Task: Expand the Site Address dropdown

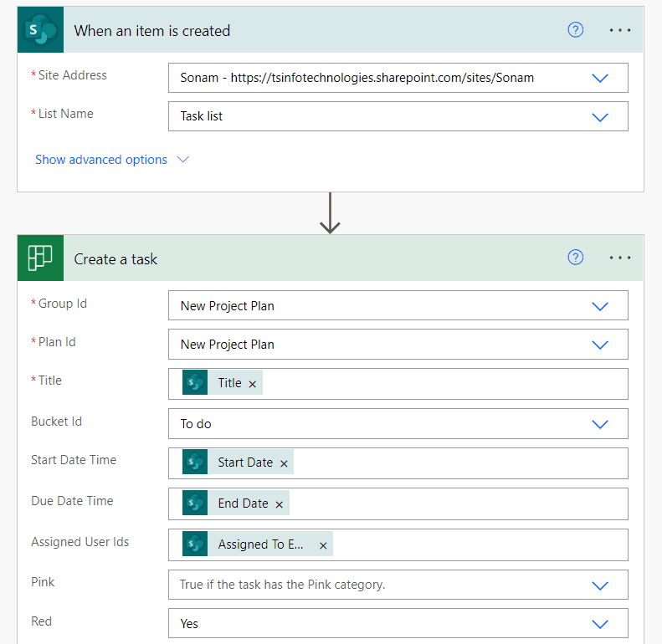Action: [x=599, y=78]
